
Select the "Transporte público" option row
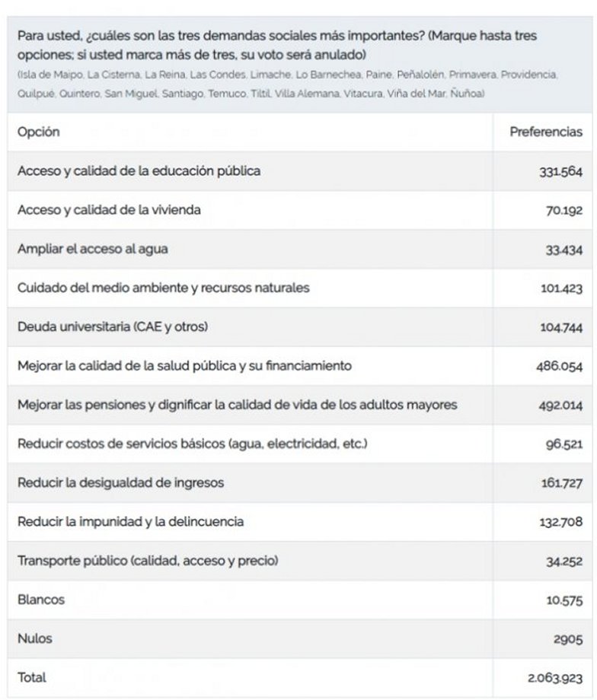pyautogui.click(x=148, y=561)
